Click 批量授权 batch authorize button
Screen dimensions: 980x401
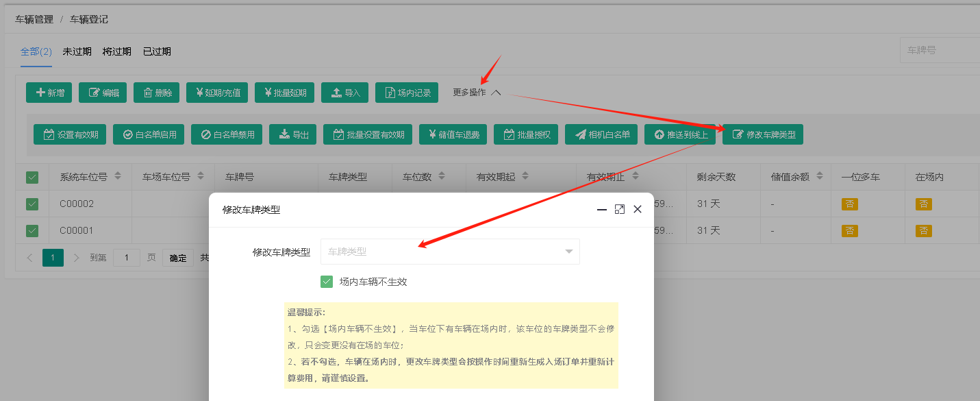[x=526, y=134]
